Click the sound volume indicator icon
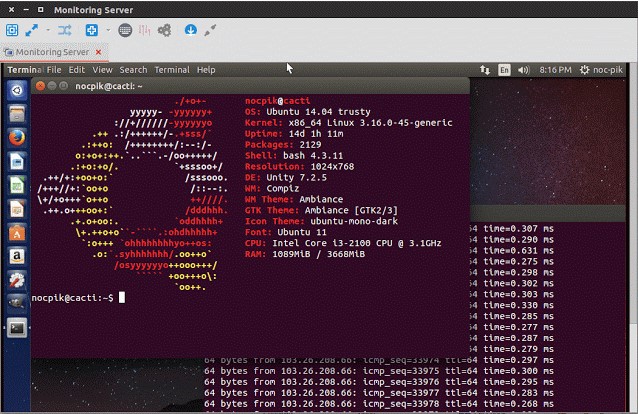 (x=524, y=70)
